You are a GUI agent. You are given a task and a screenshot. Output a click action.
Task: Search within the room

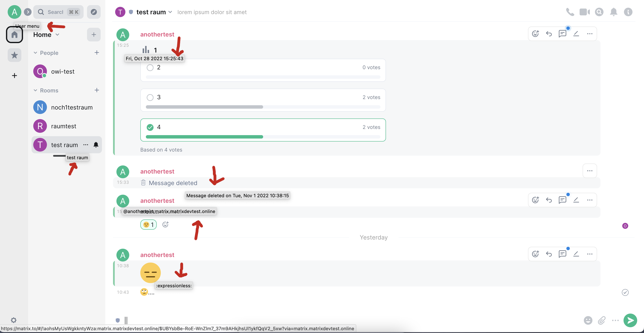click(x=599, y=12)
